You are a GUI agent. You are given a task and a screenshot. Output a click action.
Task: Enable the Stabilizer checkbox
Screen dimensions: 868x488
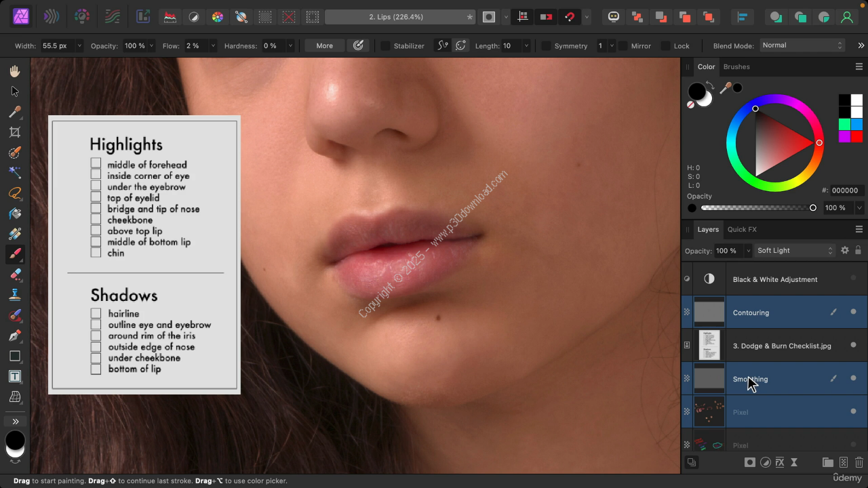[x=385, y=46]
